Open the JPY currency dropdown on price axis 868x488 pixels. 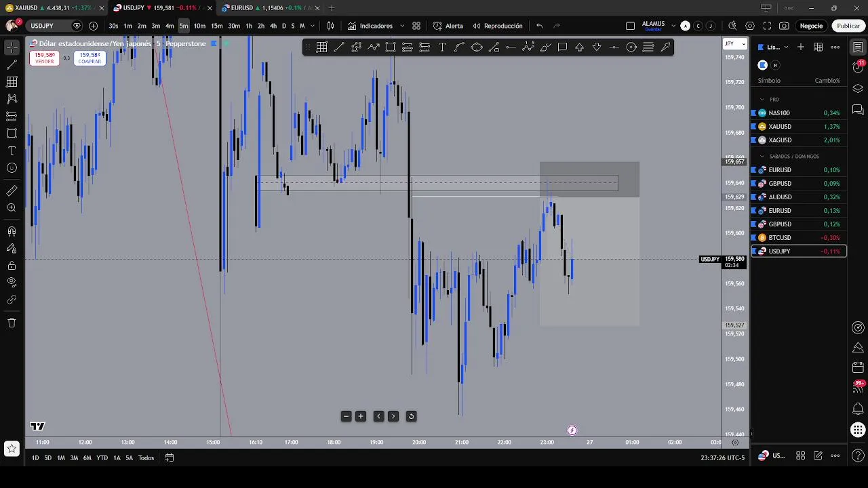(734, 44)
